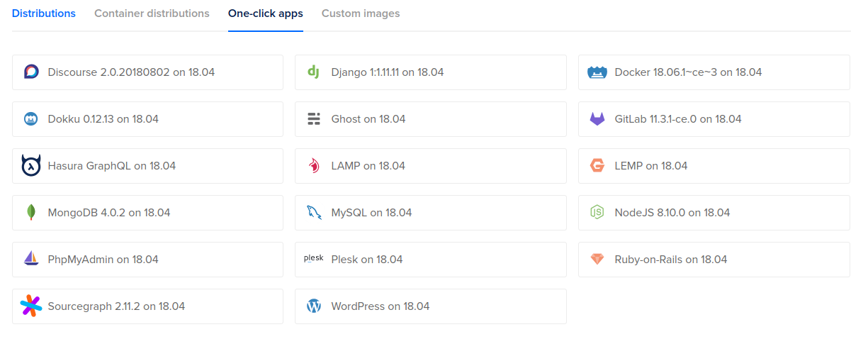Select Plesk on 18.04 app
Viewport: 868px width, 344px height.
(x=430, y=260)
